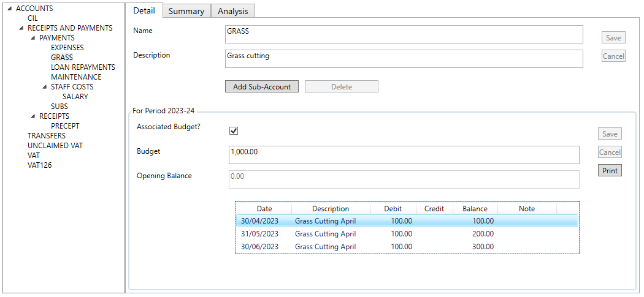Uncheck the Associated Budget checkbox

tap(234, 131)
